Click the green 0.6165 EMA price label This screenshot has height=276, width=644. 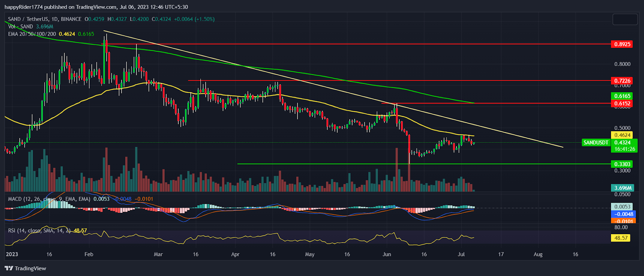click(x=622, y=96)
